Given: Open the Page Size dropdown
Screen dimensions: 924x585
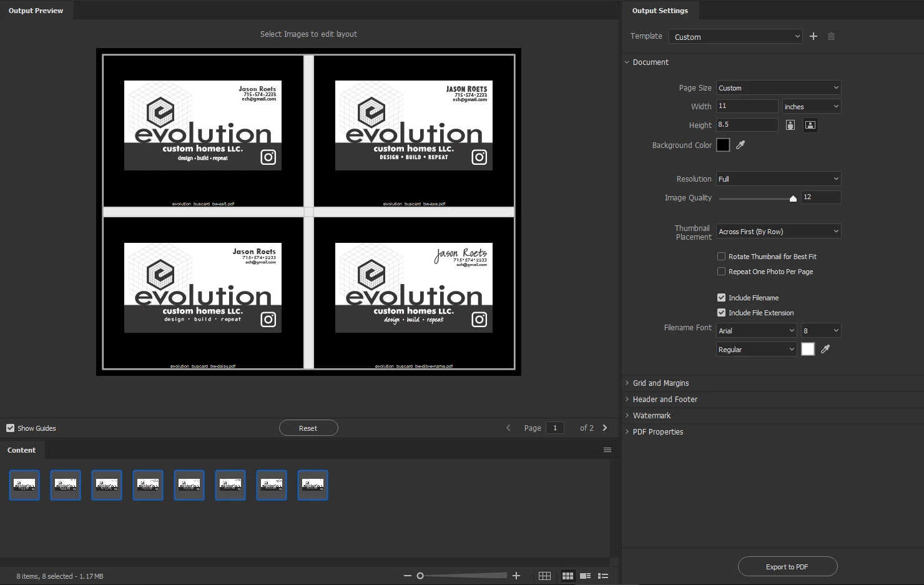Looking at the screenshot, I should click(779, 87).
